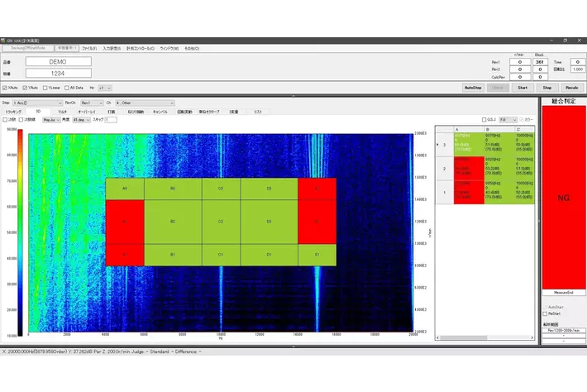587x392 pixels.
Task: Click the Recalc button
Action: 571,87
